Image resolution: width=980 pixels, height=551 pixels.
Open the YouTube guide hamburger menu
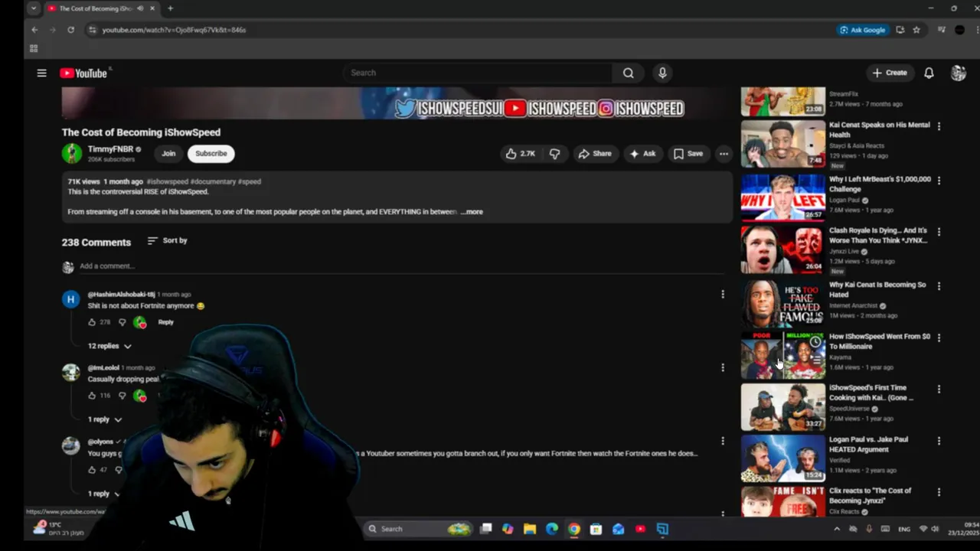[x=41, y=73]
